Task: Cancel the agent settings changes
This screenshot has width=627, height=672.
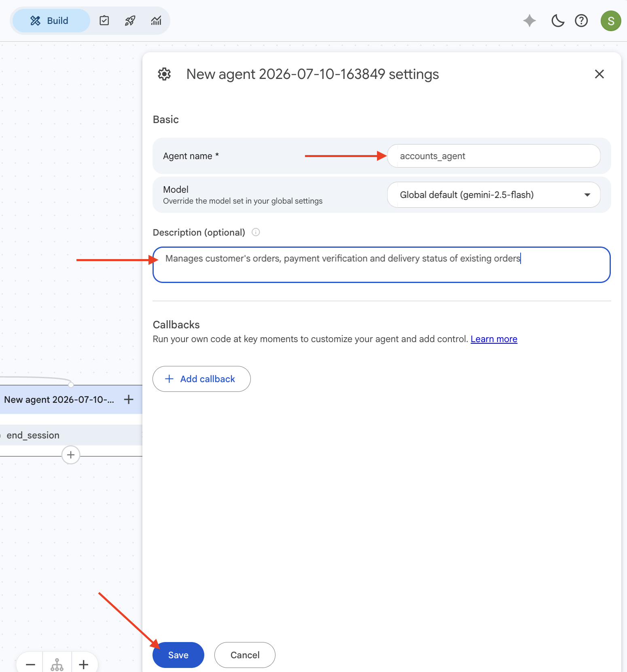Action: pos(245,655)
